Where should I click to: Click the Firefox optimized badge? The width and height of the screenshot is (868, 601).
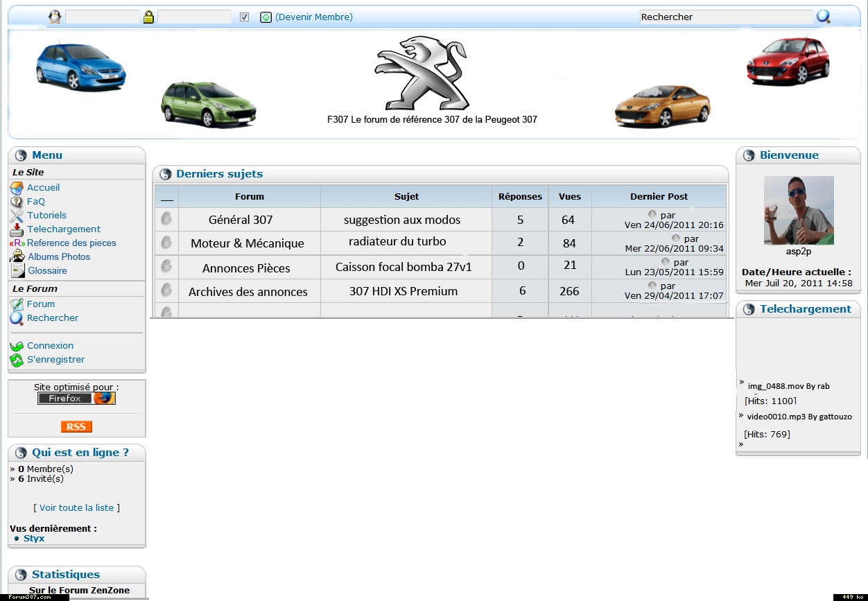coord(76,398)
